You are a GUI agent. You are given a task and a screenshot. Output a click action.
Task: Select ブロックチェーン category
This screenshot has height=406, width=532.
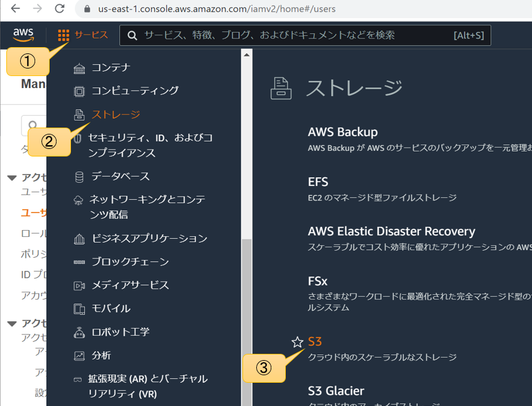click(x=130, y=261)
